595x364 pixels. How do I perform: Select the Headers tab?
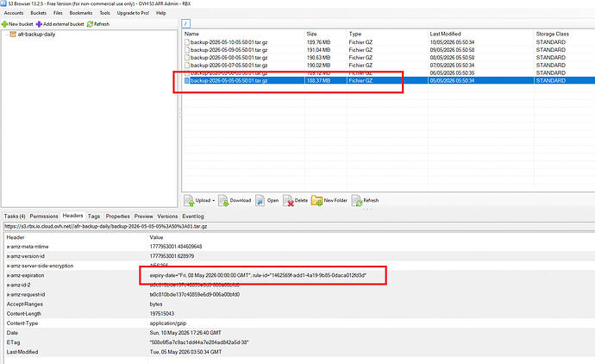(x=72, y=216)
